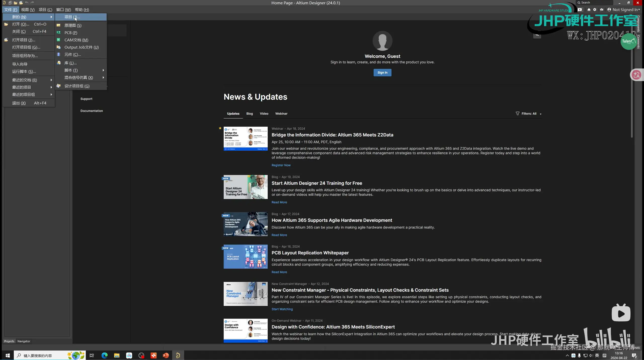Image resolution: width=644 pixels, height=360 pixels.
Task: Click the Home icon in top-right toolbar
Action: (x=589, y=10)
